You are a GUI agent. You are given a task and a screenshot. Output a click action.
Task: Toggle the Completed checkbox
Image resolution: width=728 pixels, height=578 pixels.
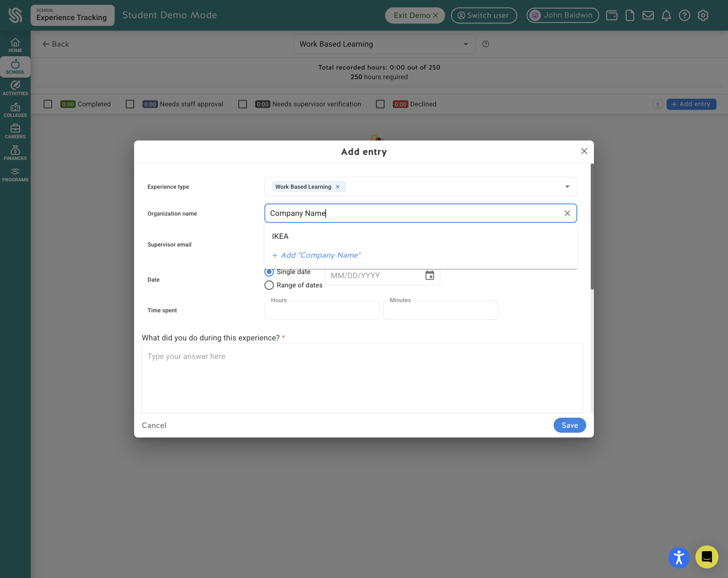[x=48, y=104]
